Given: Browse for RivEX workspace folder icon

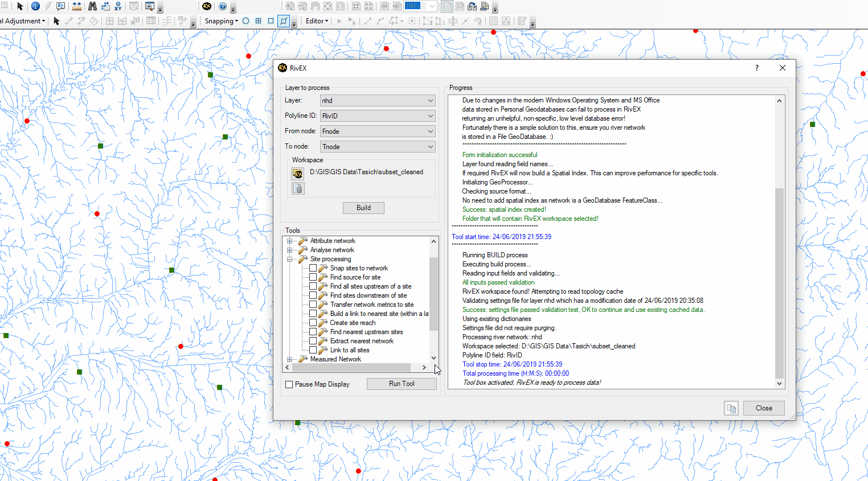Looking at the screenshot, I should [x=297, y=173].
